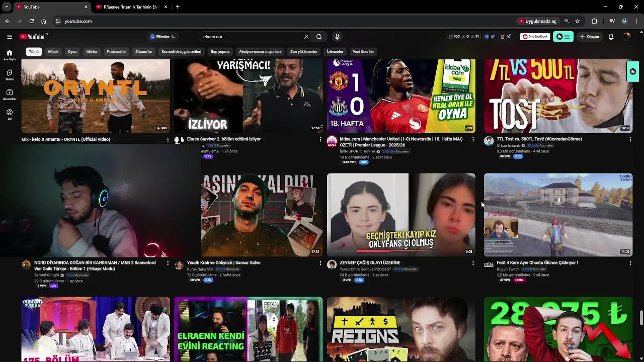Screen dimensions: 644x362
Task: Open the Burak Barış Stili channel link
Action: 200,269
